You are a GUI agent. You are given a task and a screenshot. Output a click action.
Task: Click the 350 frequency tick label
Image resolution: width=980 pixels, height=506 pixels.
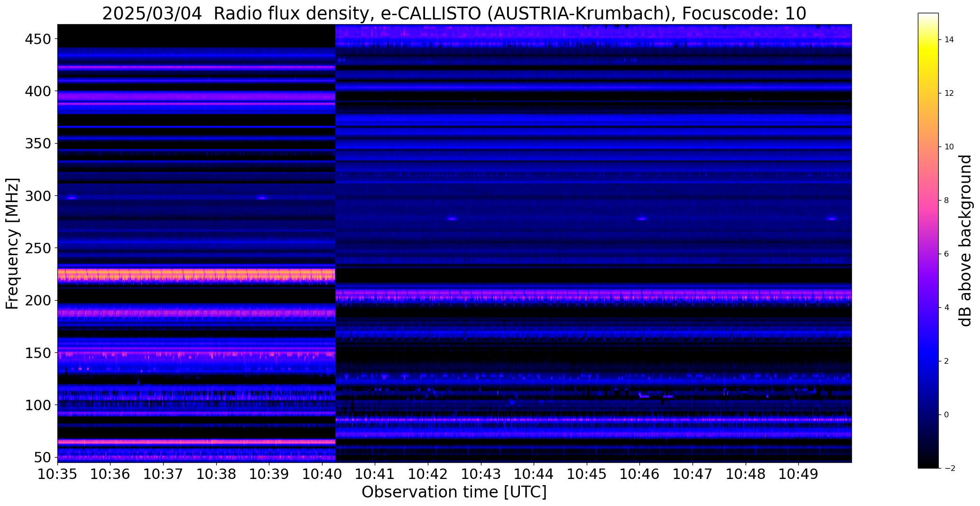(38, 143)
